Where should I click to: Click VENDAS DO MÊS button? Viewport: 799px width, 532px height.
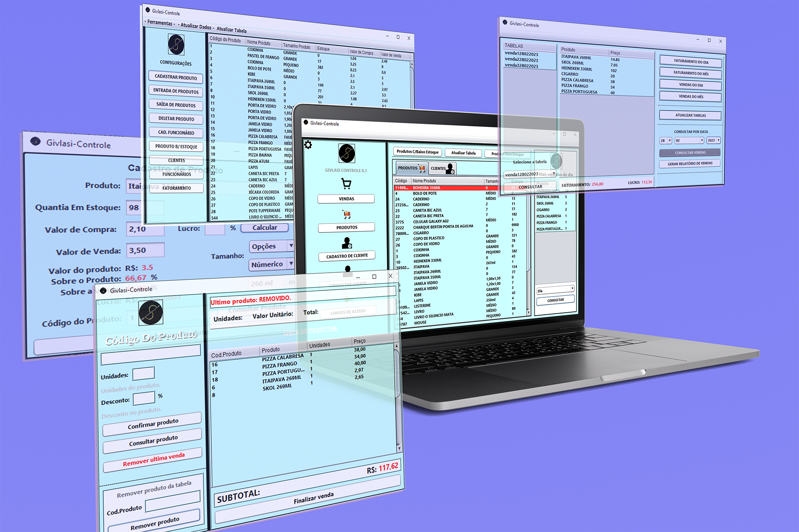click(x=691, y=97)
